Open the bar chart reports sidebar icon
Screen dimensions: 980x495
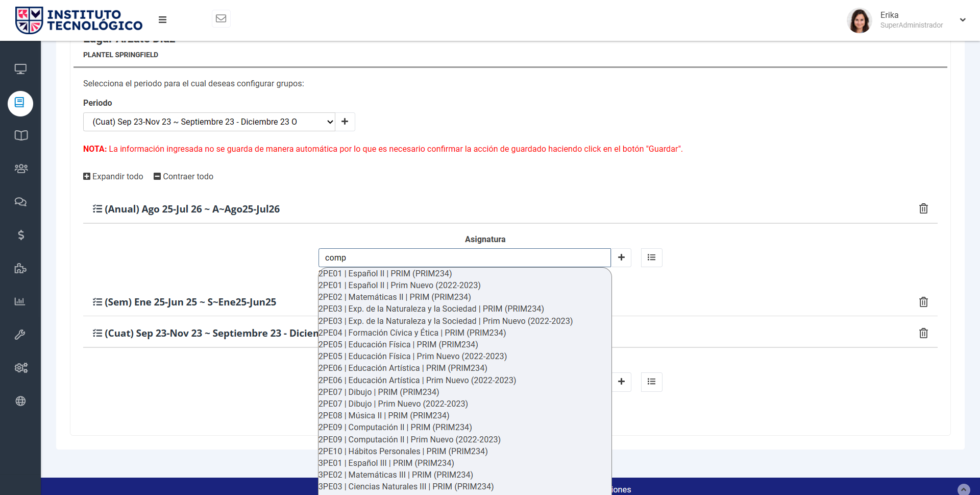pos(20,301)
